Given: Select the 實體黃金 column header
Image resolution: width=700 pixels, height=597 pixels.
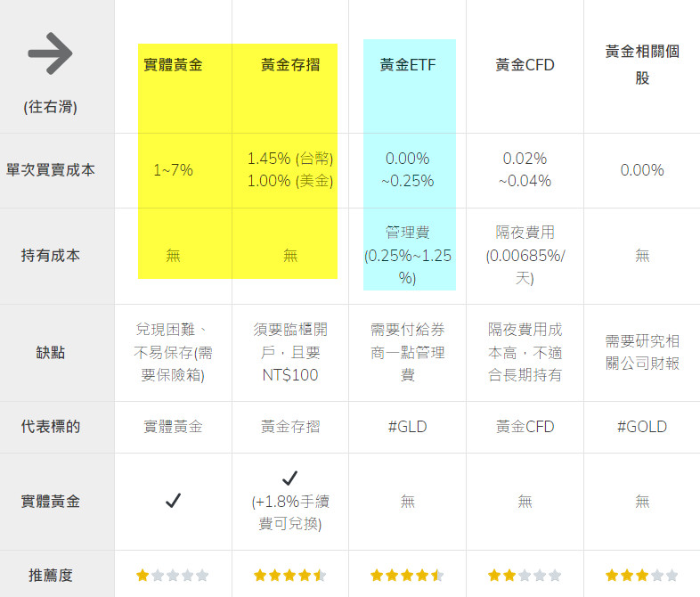Looking at the screenshot, I should pyautogui.click(x=173, y=64).
